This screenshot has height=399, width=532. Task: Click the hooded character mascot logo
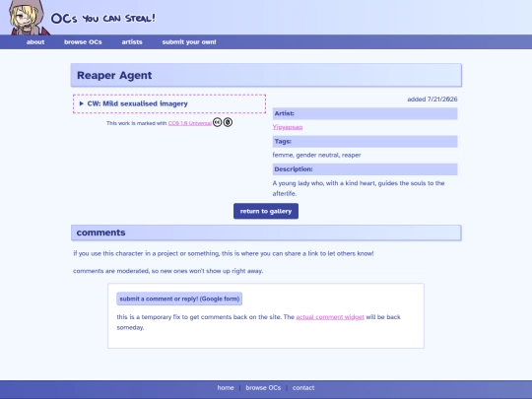[29, 18]
